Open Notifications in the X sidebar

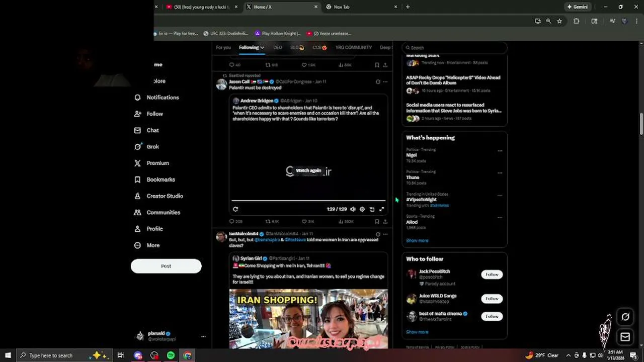coord(156,98)
